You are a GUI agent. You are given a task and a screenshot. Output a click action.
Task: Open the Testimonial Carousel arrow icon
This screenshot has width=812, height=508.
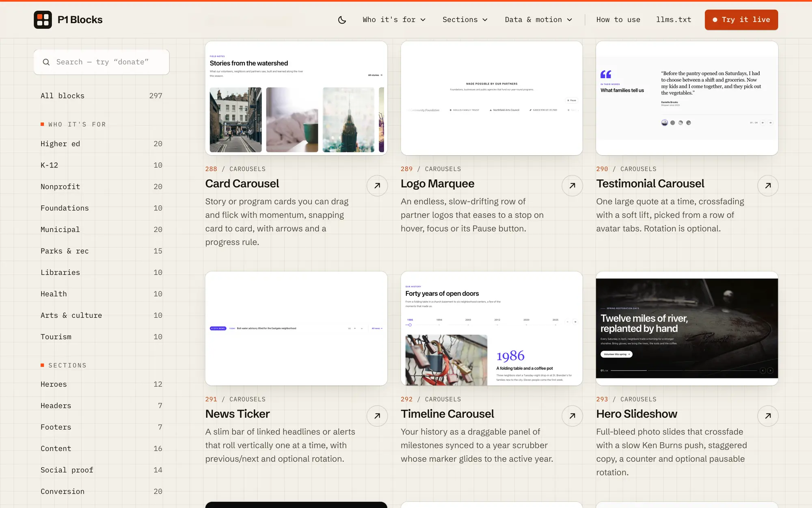pos(768,186)
